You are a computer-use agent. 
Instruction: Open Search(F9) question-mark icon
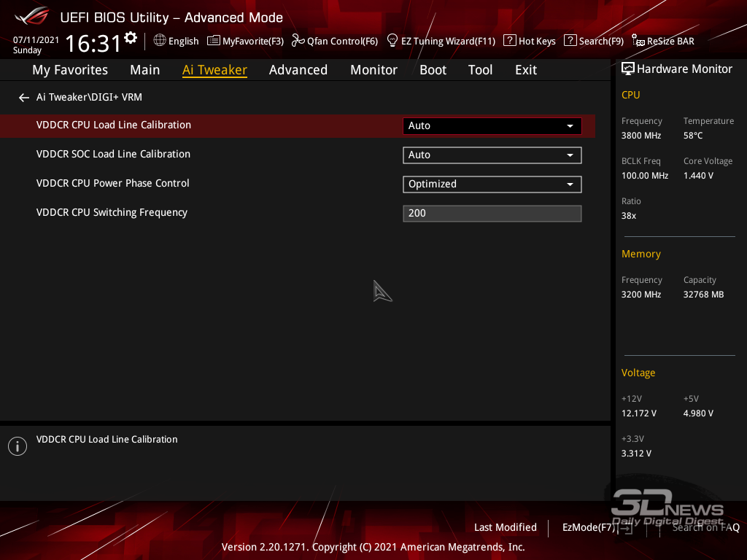[x=570, y=41]
